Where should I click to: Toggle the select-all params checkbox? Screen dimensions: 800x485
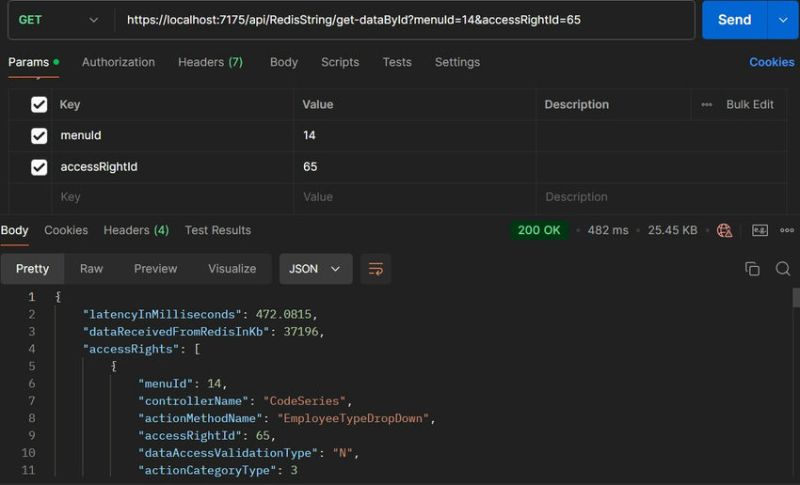[39, 105]
